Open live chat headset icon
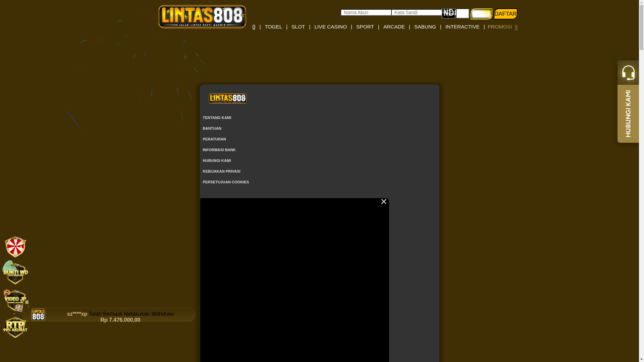644x362 pixels. point(628,72)
